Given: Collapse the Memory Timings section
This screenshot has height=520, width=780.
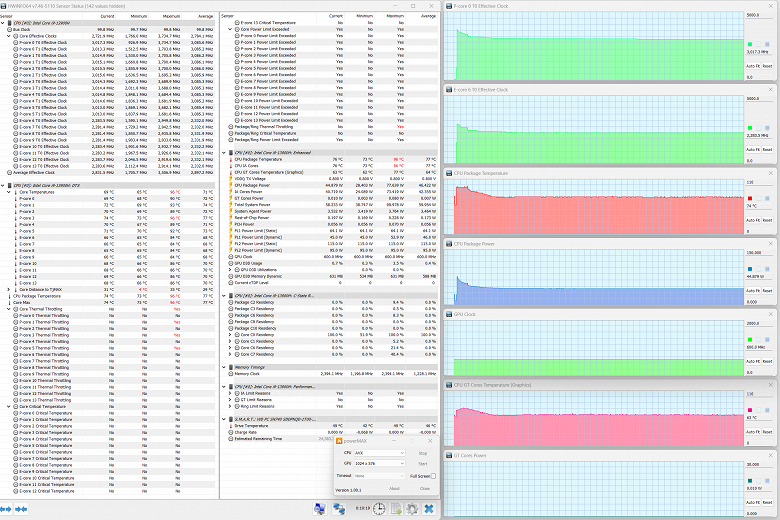Looking at the screenshot, I should 224,367.
